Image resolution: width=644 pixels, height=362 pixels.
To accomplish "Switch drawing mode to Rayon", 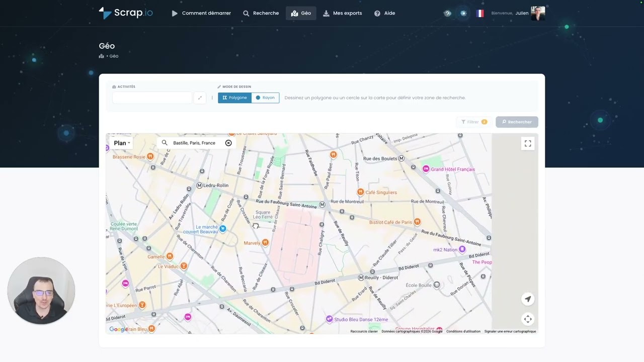I will coord(265,98).
